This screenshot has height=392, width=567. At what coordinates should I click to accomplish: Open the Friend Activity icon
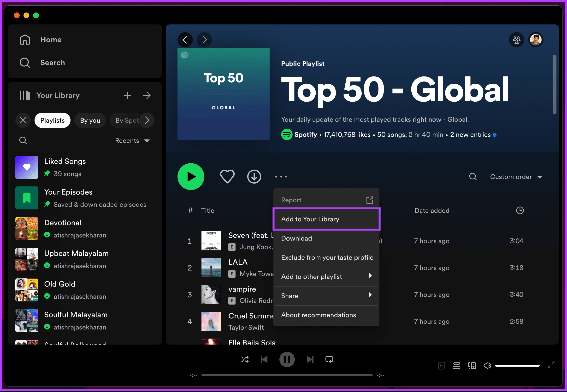coord(517,40)
